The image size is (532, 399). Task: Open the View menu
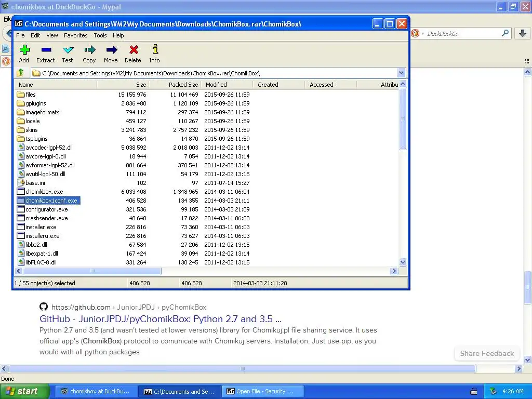pyautogui.click(x=52, y=35)
